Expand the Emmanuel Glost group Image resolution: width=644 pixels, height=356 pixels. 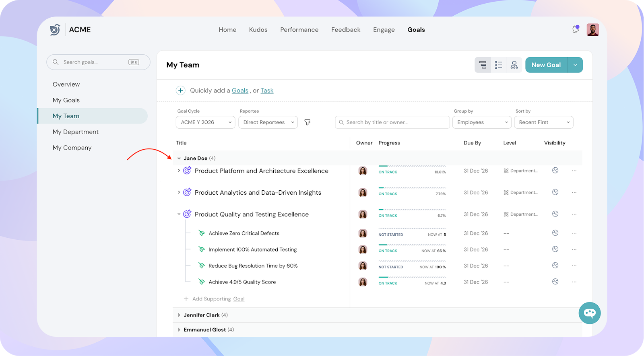179,329
